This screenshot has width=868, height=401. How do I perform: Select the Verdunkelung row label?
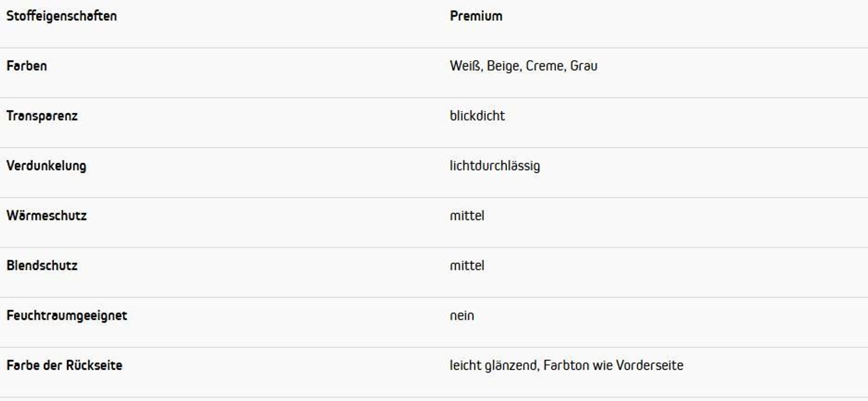coord(46,166)
